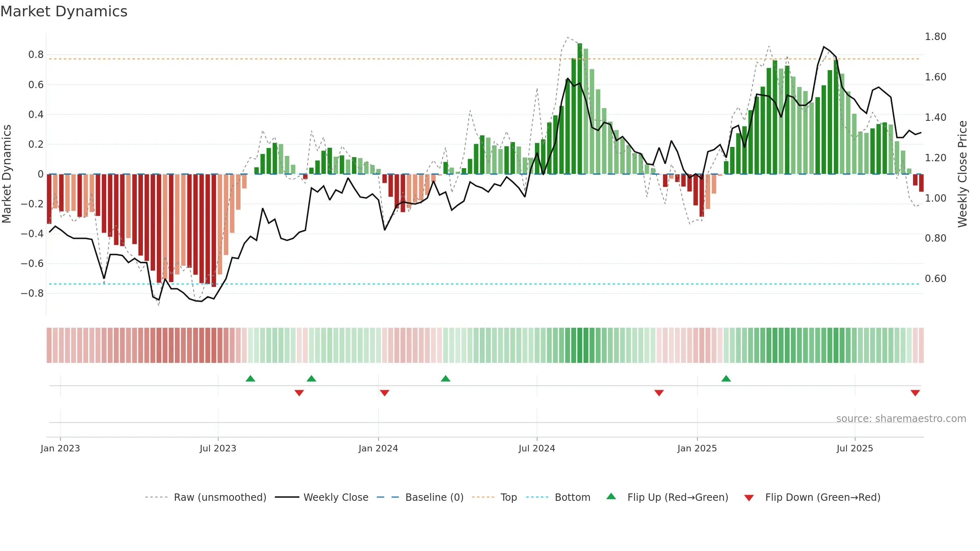
Task: Select the first red flip-down marker in late 2023
Action: pyautogui.click(x=299, y=393)
